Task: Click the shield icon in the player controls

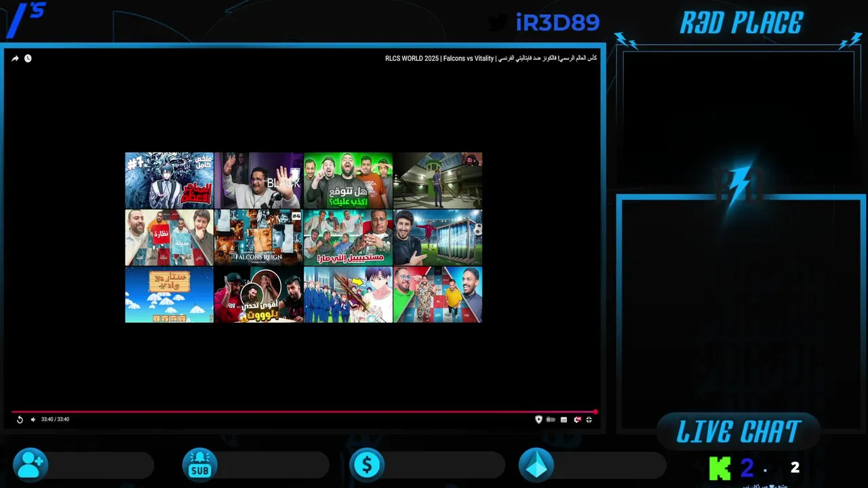Action: [x=539, y=420]
